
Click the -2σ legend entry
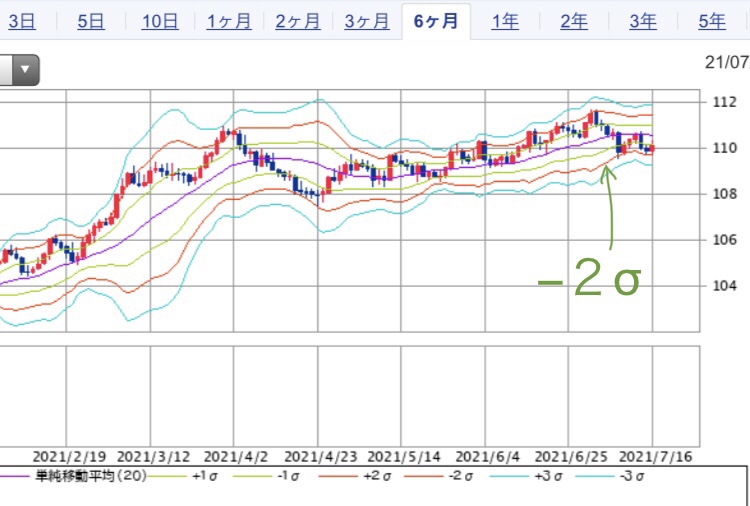tap(461, 476)
